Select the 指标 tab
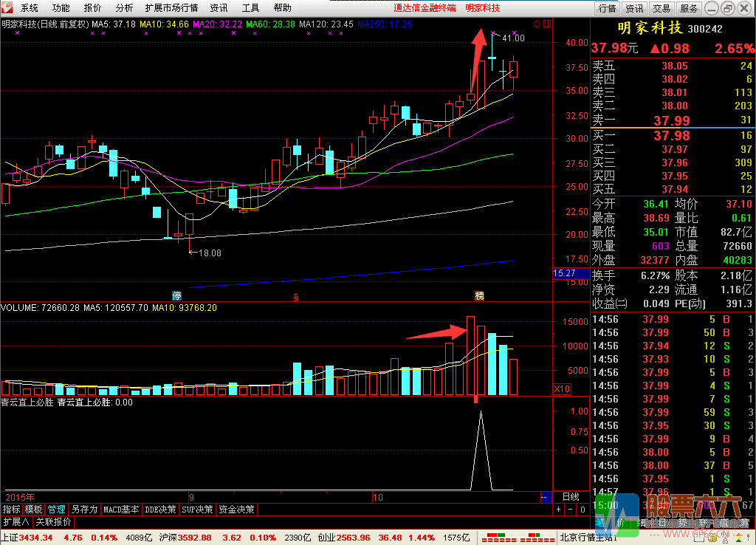This screenshot has width=756, height=545. click(12, 510)
